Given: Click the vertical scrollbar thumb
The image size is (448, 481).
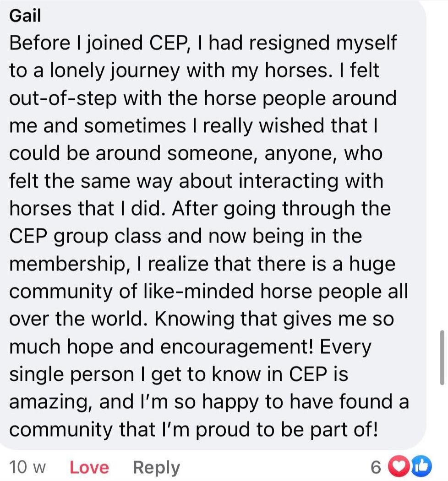Looking at the screenshot, I should (x=442, y=357).
